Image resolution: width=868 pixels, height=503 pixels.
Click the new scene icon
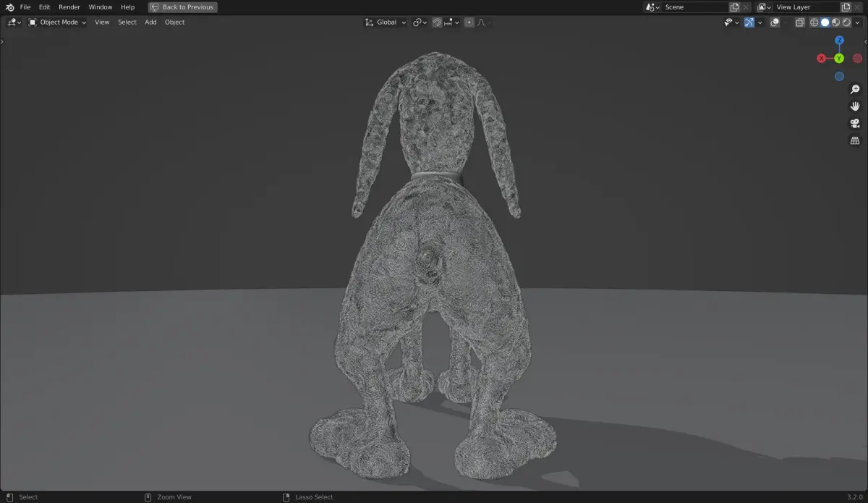click(735, 7)
